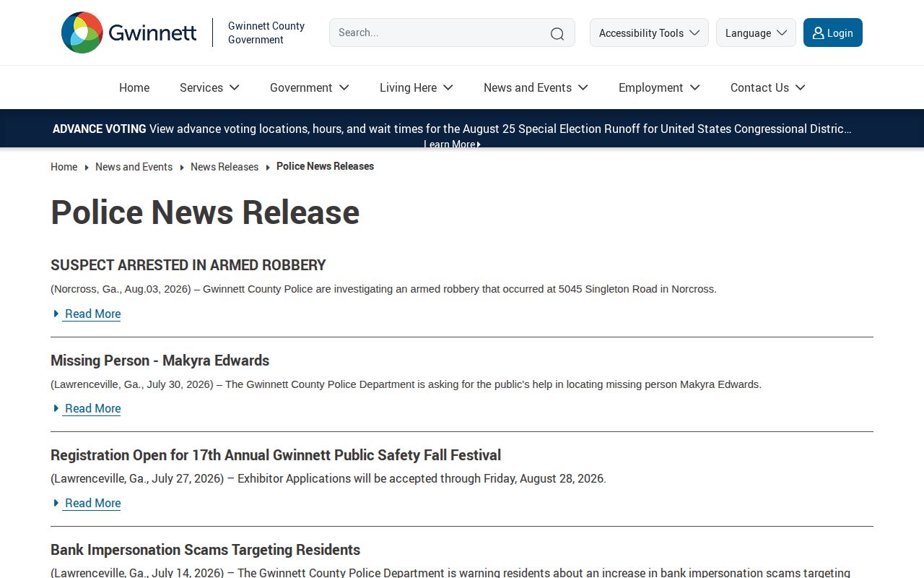Click the arrow before Singleton Road Read More
This screenshot has height=578, width=924.
(56, 314)
